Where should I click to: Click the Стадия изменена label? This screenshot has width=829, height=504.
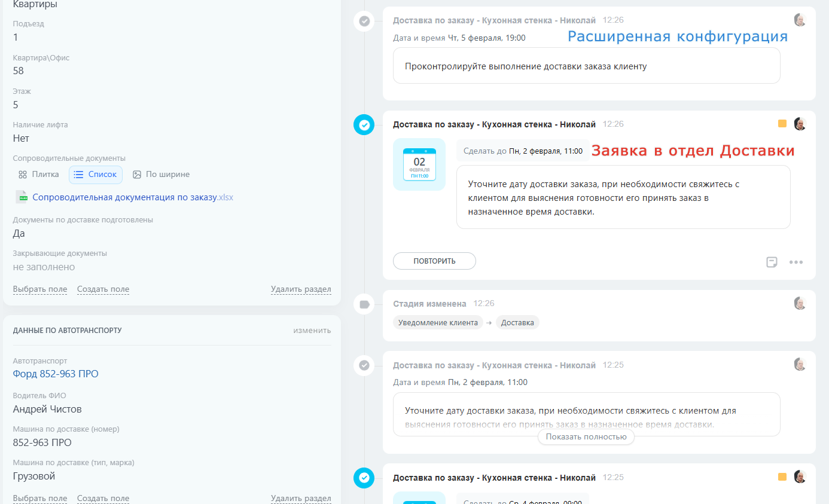pos(429,304)
